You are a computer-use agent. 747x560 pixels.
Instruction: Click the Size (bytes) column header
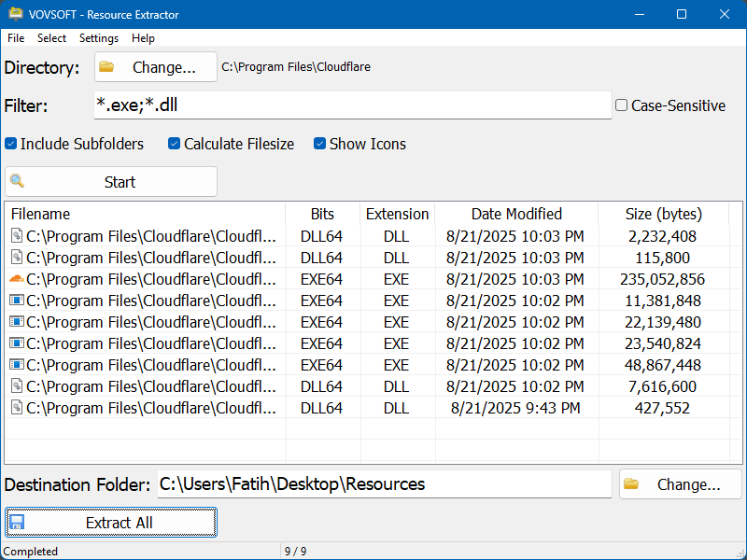tap(663, 214)
